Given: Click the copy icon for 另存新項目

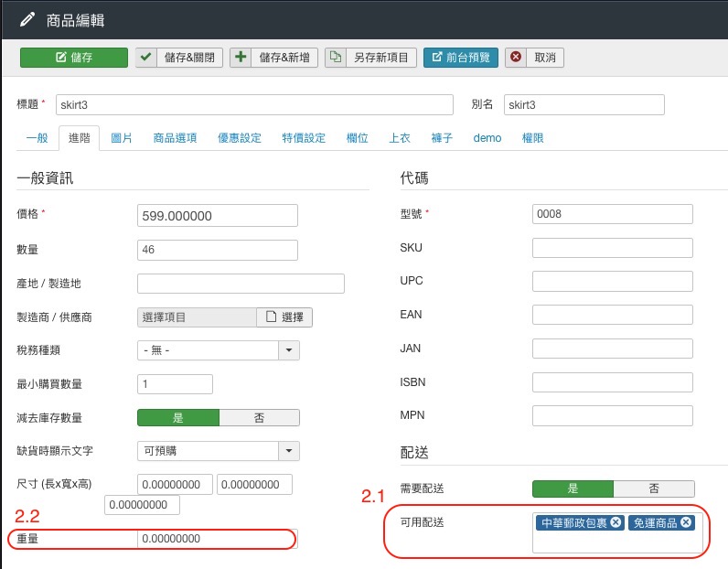Looking at the screenshot, I should pyautogui.click(x=337, y=57).
